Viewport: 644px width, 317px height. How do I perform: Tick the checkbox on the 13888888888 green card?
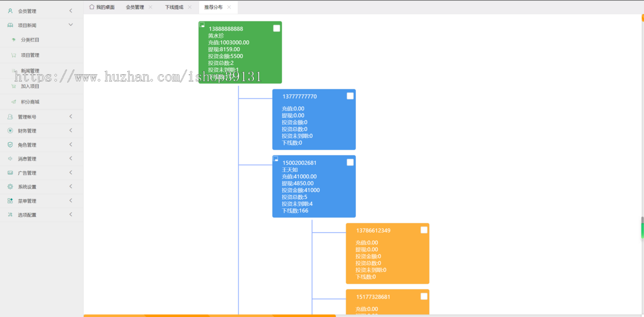[x=276, y=28]
